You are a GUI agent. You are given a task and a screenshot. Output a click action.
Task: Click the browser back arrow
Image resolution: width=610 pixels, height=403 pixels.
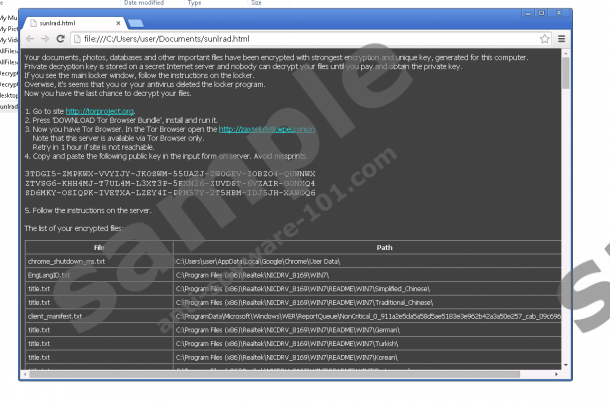click(30, 38)
